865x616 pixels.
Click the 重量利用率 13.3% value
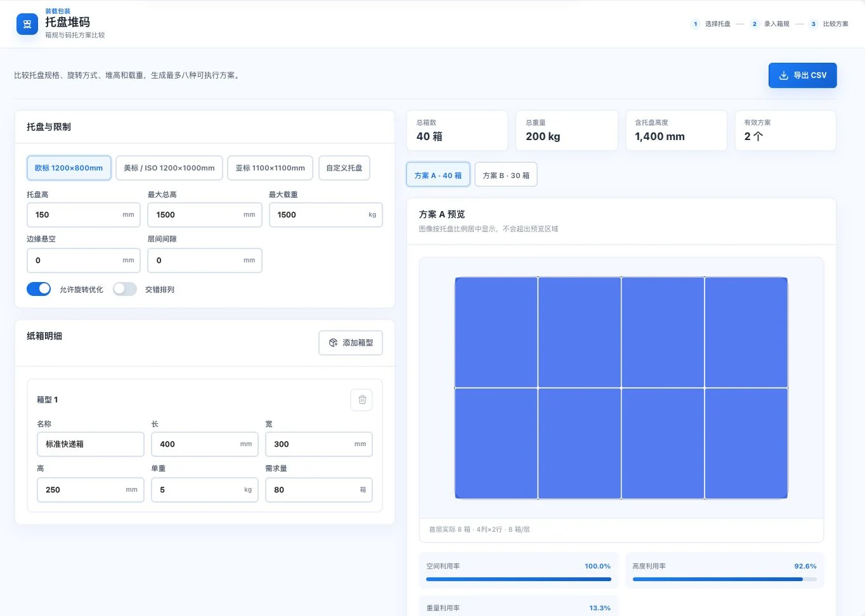(x=600, y=608)
